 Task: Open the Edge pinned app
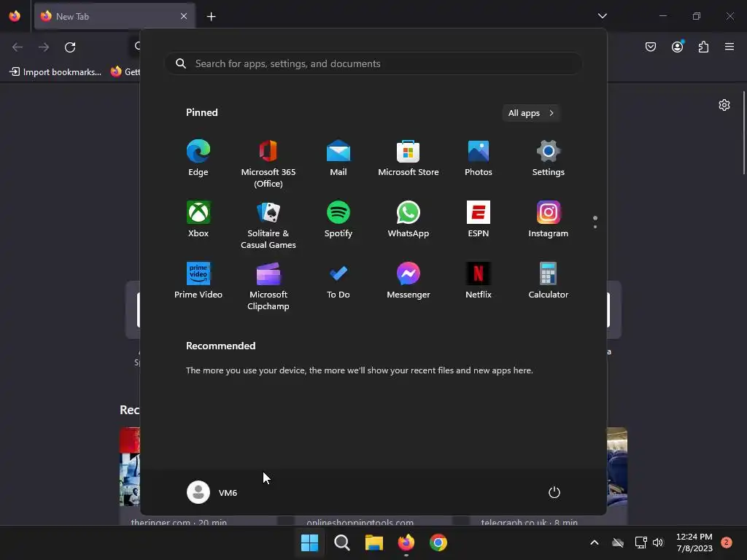(x=198, y=158)
